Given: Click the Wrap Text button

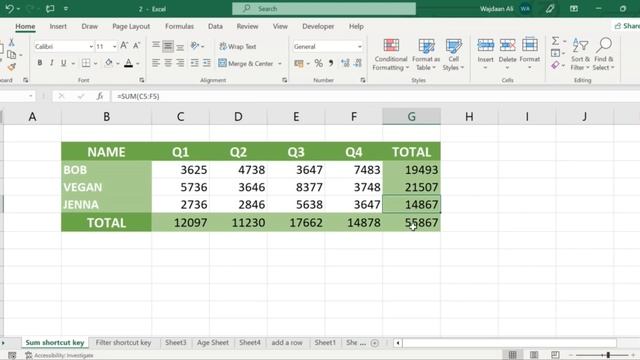Looking at the screenshot, I should [x=238, y=47].
